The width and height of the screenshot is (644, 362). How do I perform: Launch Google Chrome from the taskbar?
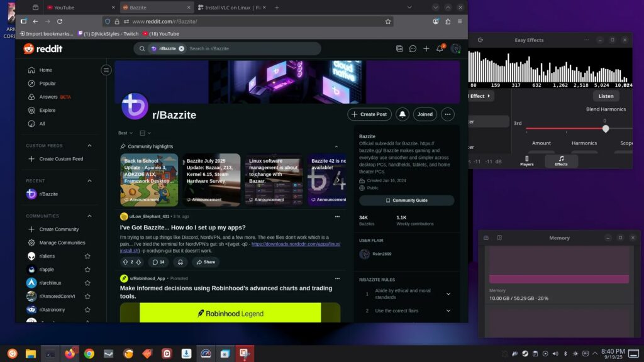pyautogui.click(x=89, y=353)
